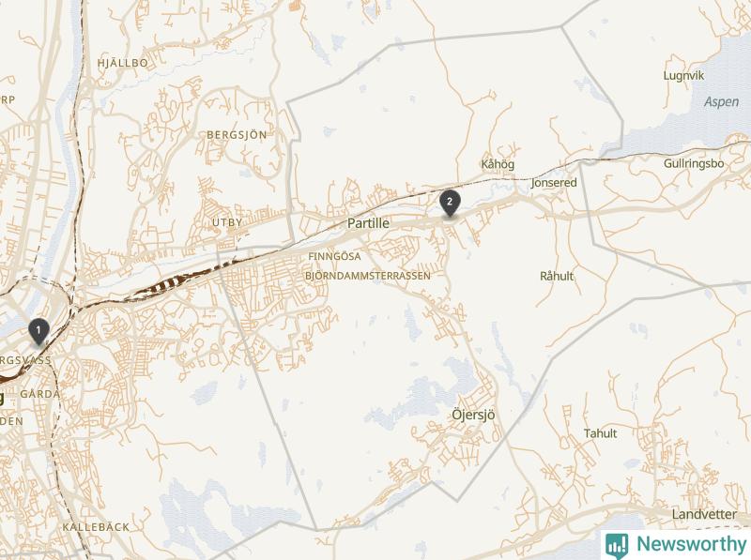
Task: Select the Björndammsterrassen label
Action: click(368, 276)
